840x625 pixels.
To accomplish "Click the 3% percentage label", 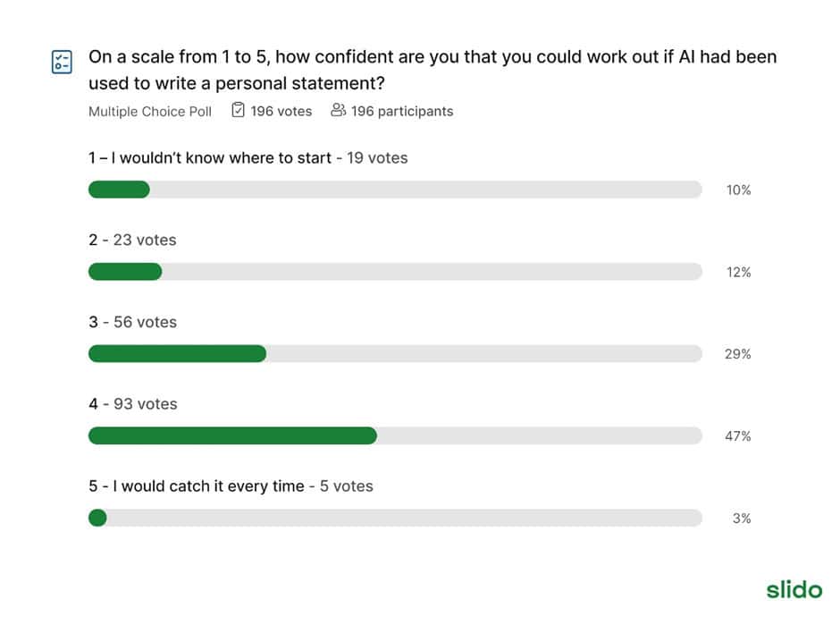I will (x=742, y=519).
